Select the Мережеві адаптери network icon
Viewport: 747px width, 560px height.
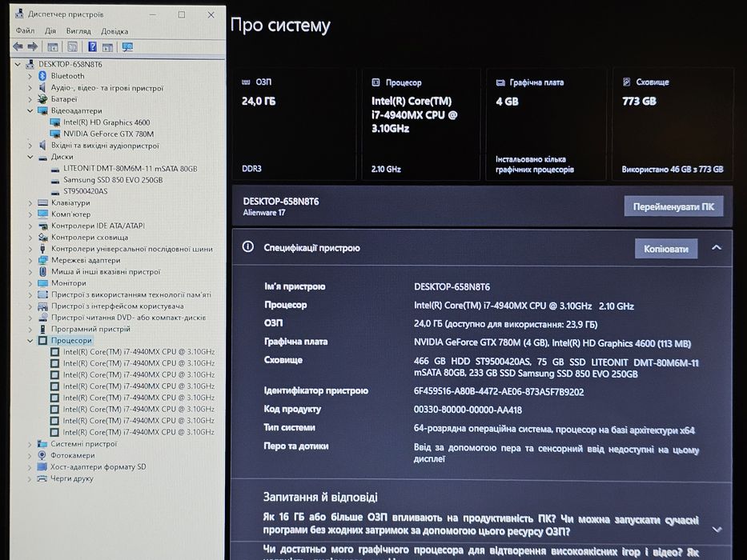click(43, 260)
